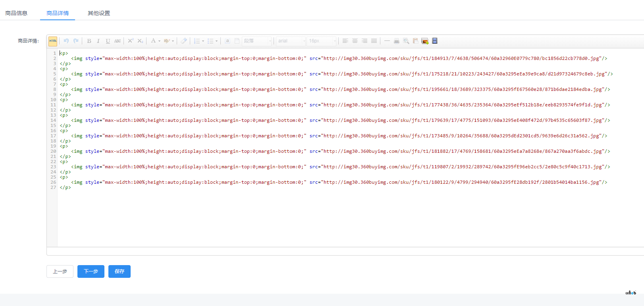Click the insert video film icon

point(435,41)
